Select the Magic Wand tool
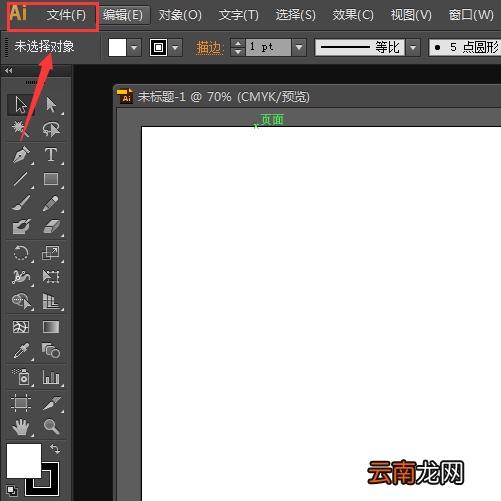501x501 pixels. coord(21,129)
